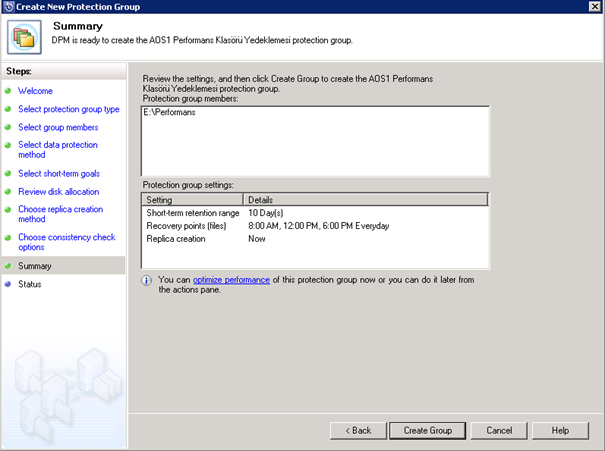Image resolution: width=605 pixels, height=451 pixels.
Task: Open Help for this wizard
Action: 560,430
